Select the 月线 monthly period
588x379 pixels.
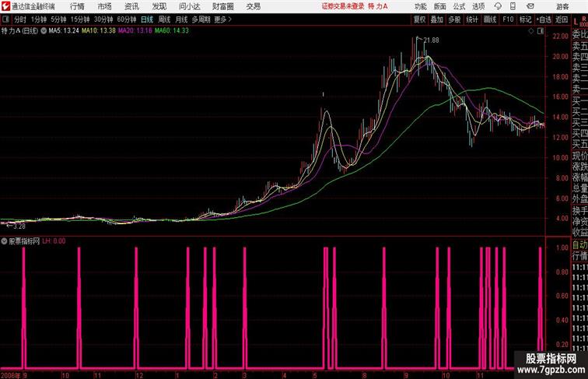pos(181,19)
